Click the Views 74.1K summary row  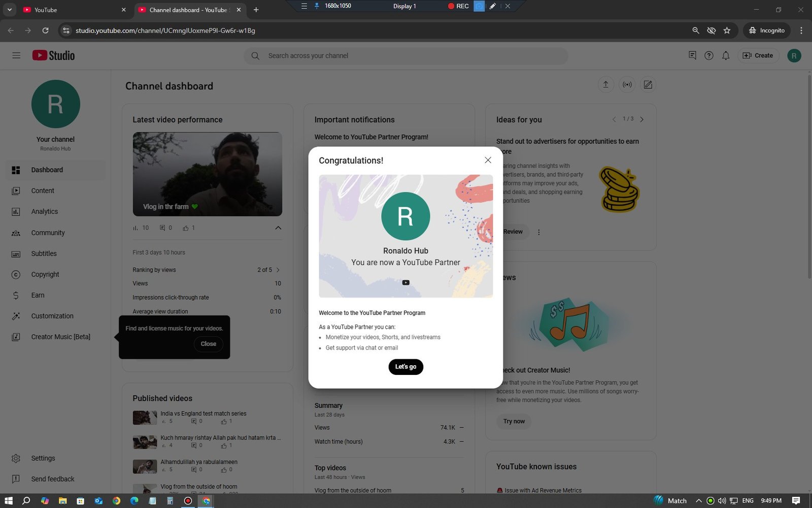pos(389,428)
